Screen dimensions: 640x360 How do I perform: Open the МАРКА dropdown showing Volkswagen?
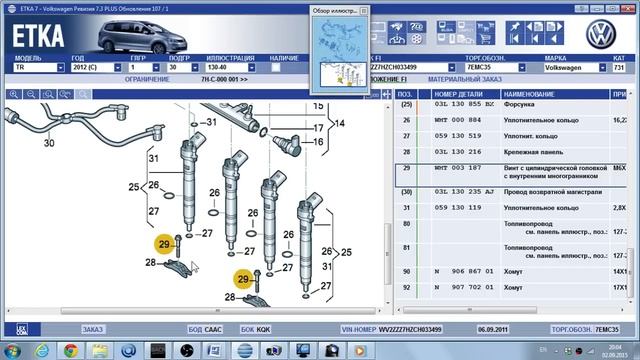(602, 68)
